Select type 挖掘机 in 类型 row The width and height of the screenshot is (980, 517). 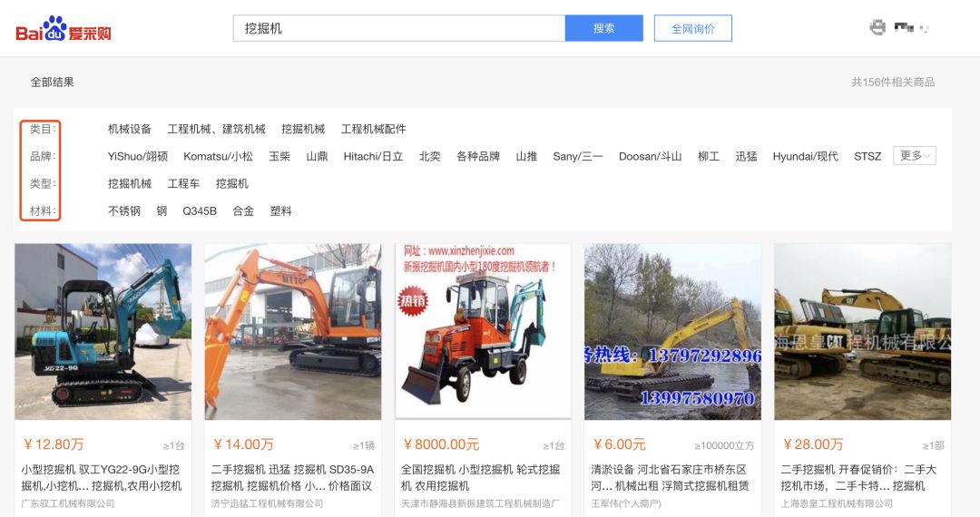click(232, 183)
